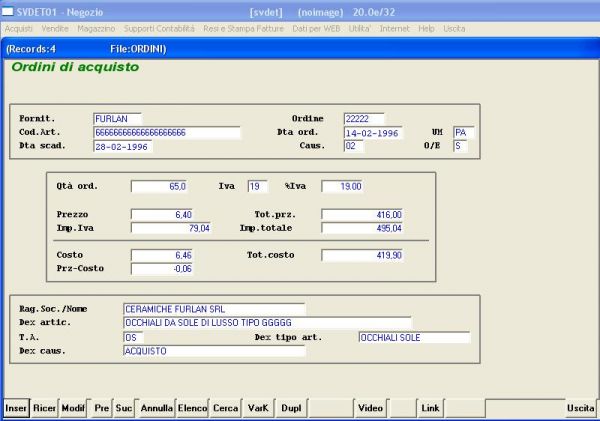This screenshot has height=421, width=600.
Task: Click the '[svdet]' text in title bar
Action: (266, 12)
